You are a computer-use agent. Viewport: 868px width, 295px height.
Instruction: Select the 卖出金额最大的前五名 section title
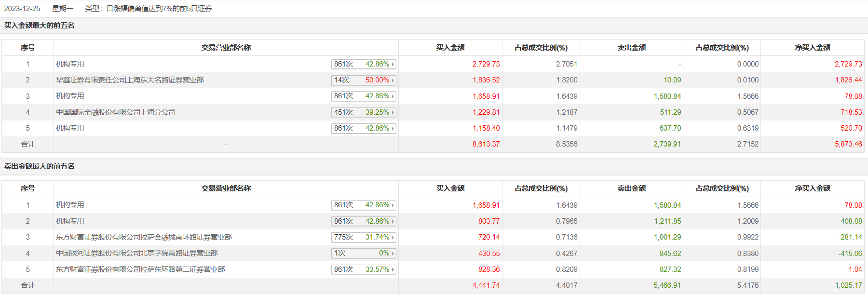40,166
